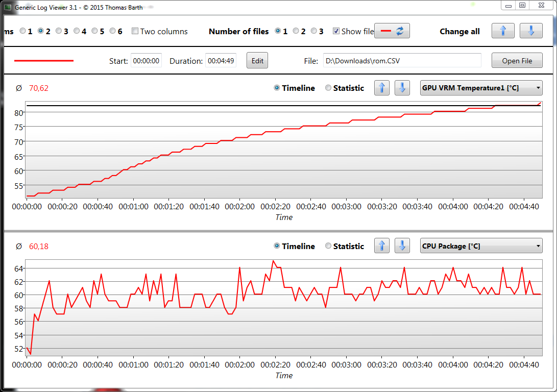
Task: Move CPU Package chart up with arrow
Action: [x=382, y=246]
